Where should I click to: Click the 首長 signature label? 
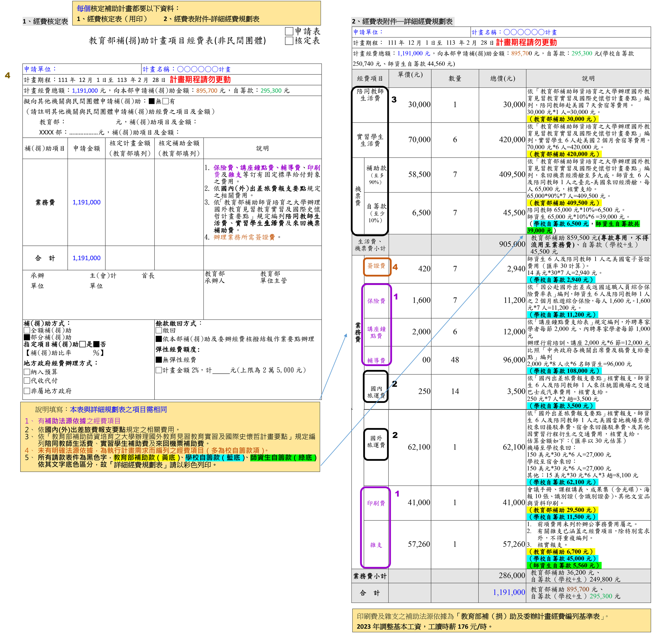tap(148, 276)
